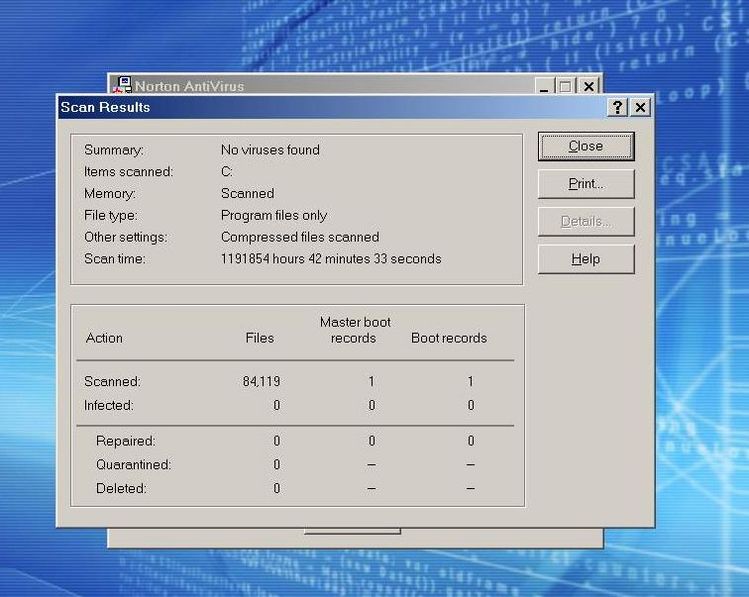Click the Norton AntiVirus title bar text

coord(190,86)
